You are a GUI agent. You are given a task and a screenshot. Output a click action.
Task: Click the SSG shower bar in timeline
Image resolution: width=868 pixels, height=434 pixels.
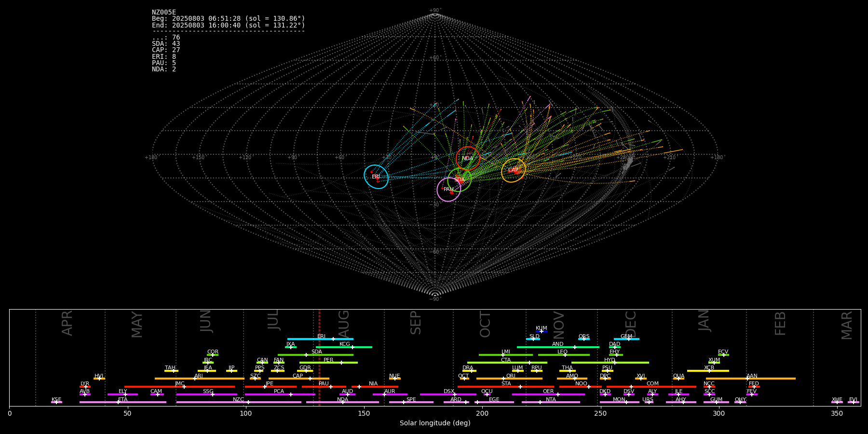tap(206, 394)
